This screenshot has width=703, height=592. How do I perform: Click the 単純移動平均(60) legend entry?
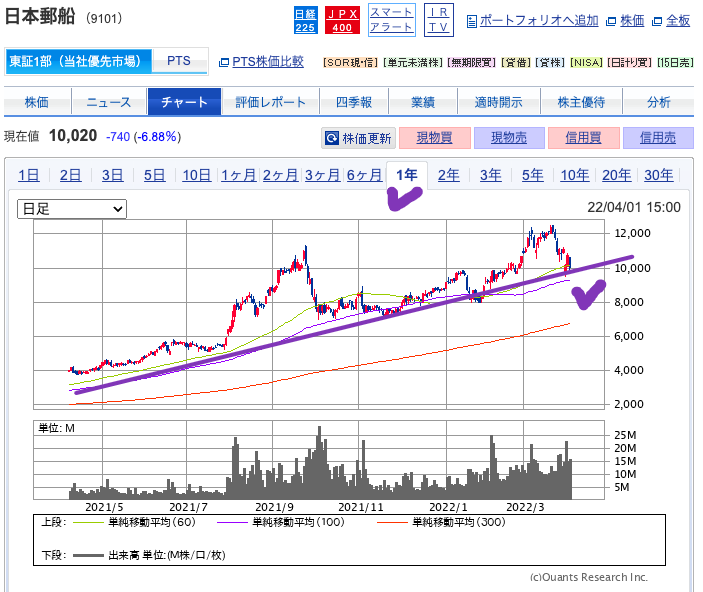[135, 522]
